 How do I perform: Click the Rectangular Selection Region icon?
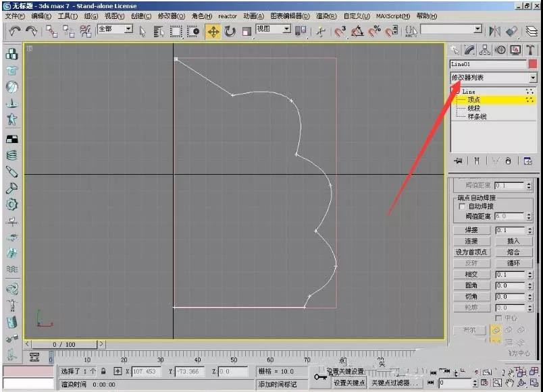176,32
